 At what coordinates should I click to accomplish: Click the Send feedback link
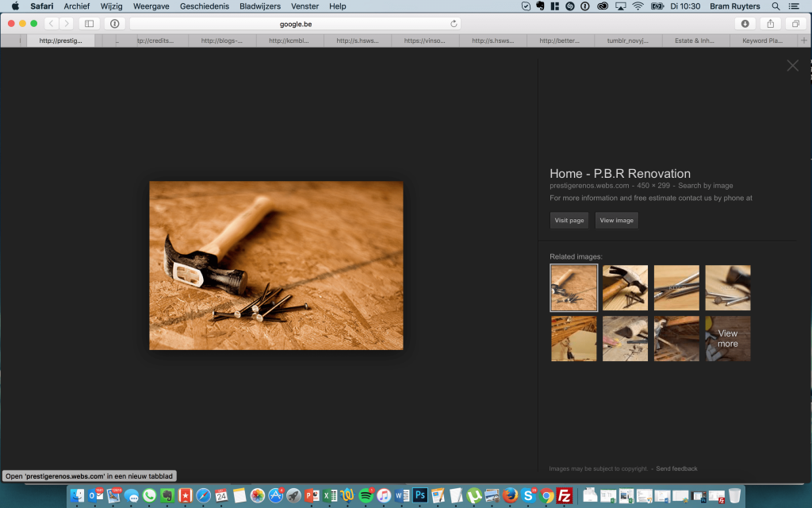676,469
